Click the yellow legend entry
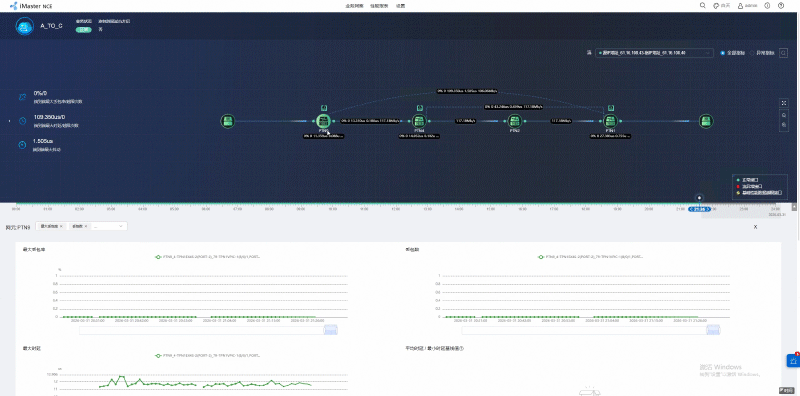 tap(759, 192)
